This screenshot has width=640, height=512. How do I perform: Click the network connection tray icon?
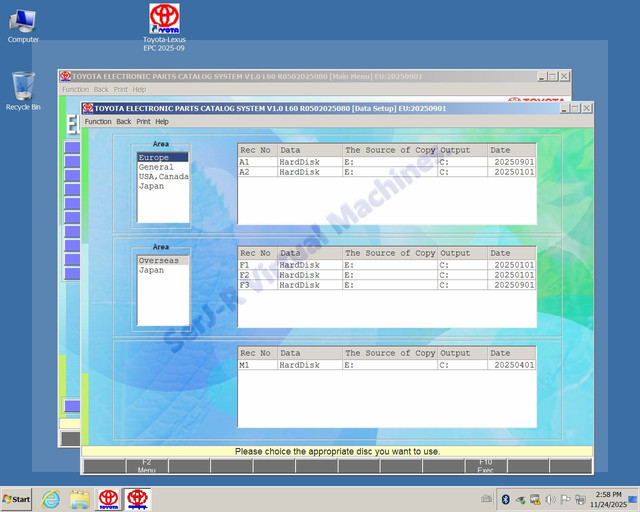coord(580,499)
